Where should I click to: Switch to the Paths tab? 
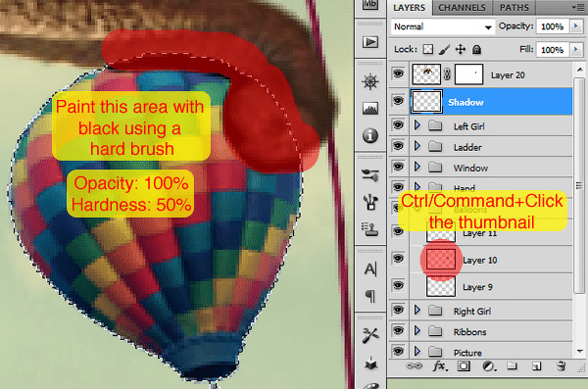[514, 8]
